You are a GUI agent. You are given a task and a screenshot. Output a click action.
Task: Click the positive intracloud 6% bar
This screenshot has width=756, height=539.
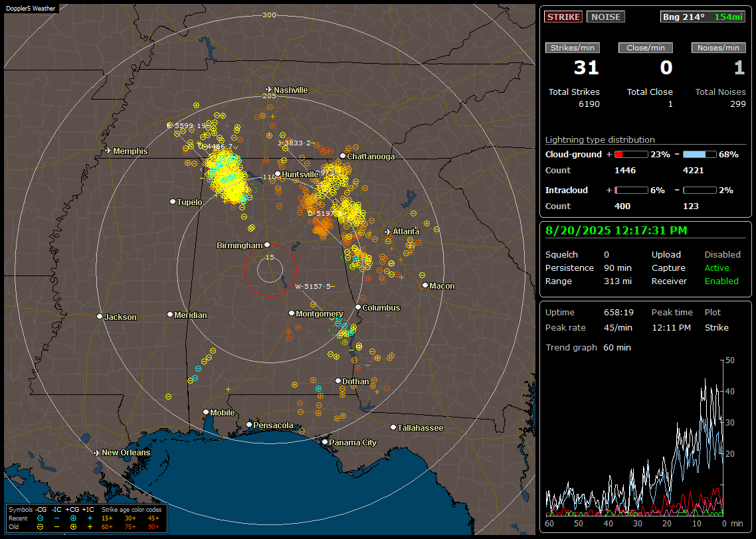[x=631, y=191]
